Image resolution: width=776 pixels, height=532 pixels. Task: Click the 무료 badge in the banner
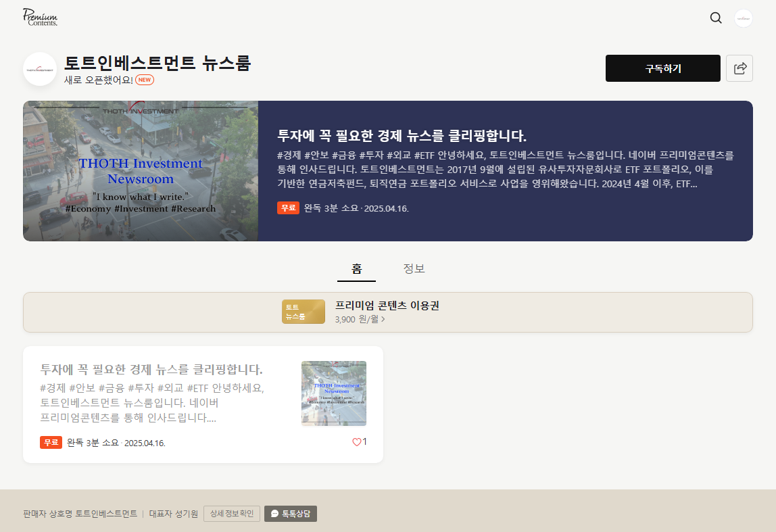click(288, 208)
